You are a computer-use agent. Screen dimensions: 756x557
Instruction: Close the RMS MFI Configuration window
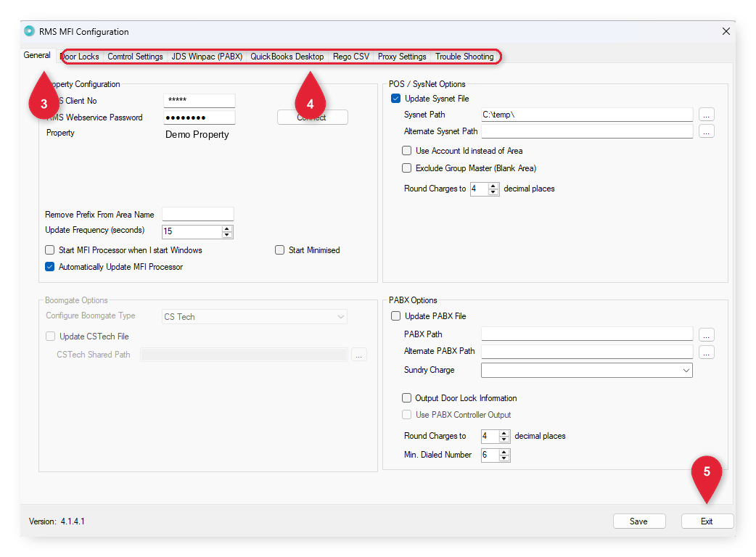(x=726, y=31)
